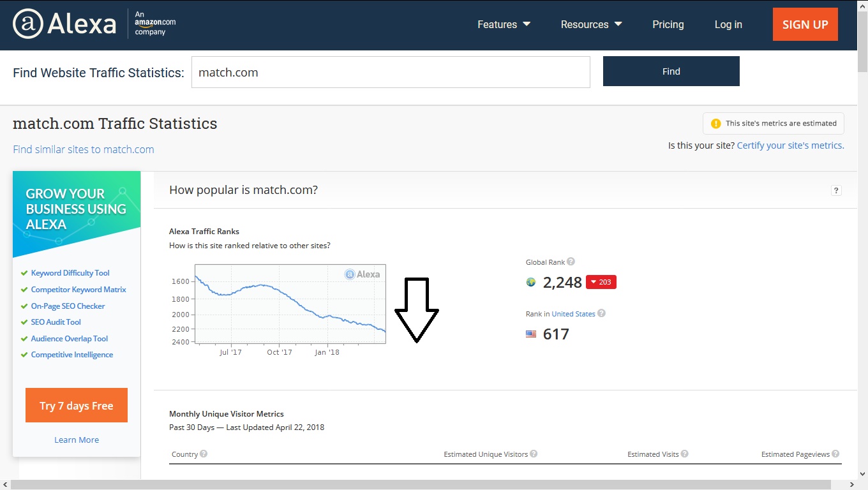Click the Alexa logo in the header
This screenshot has width=868, height=490.
64,24
